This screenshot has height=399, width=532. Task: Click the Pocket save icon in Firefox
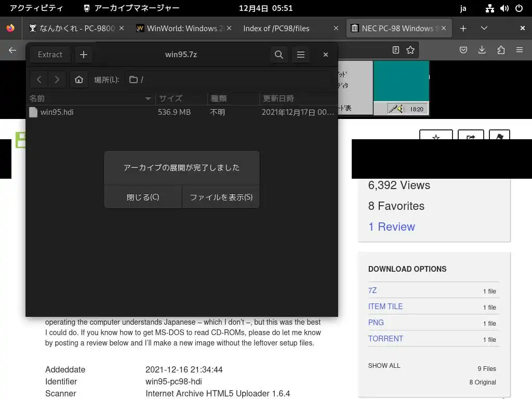463,50
